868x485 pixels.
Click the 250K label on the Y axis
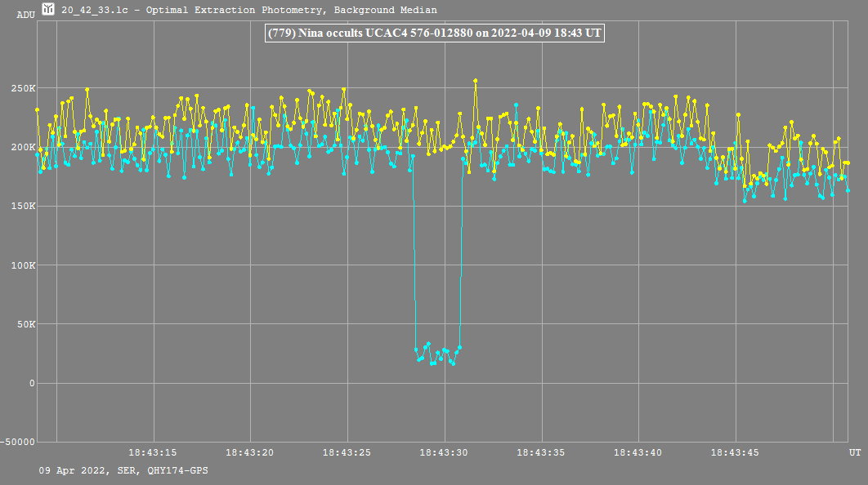(22, 88)
